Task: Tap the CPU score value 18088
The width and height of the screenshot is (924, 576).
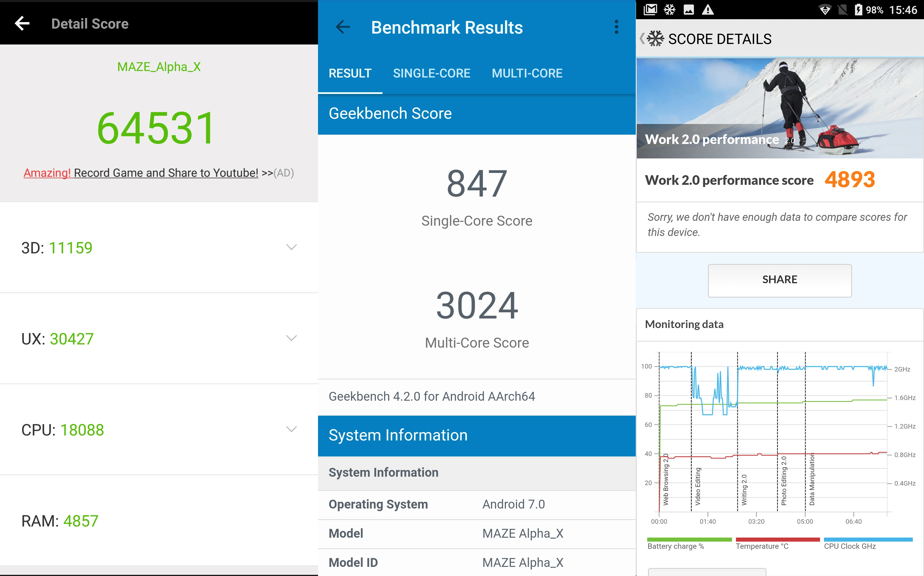Action: pos(82,430)
